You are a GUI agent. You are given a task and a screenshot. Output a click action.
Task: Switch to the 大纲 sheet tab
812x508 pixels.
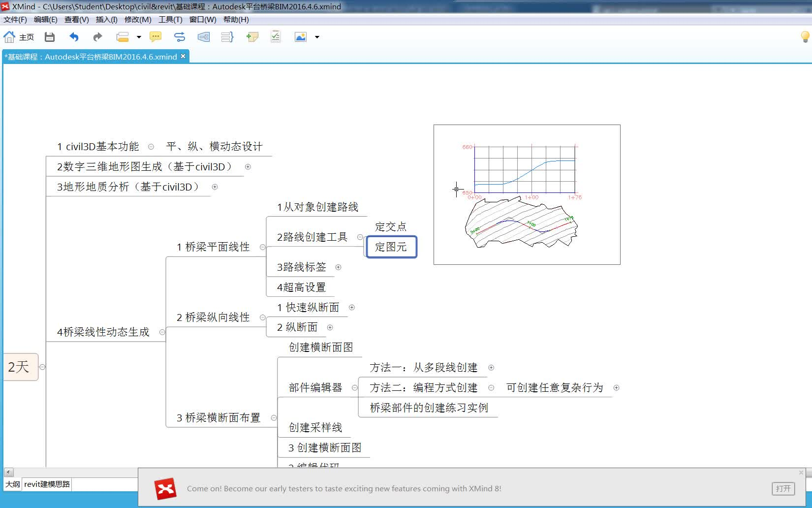(x=13, y=484)
